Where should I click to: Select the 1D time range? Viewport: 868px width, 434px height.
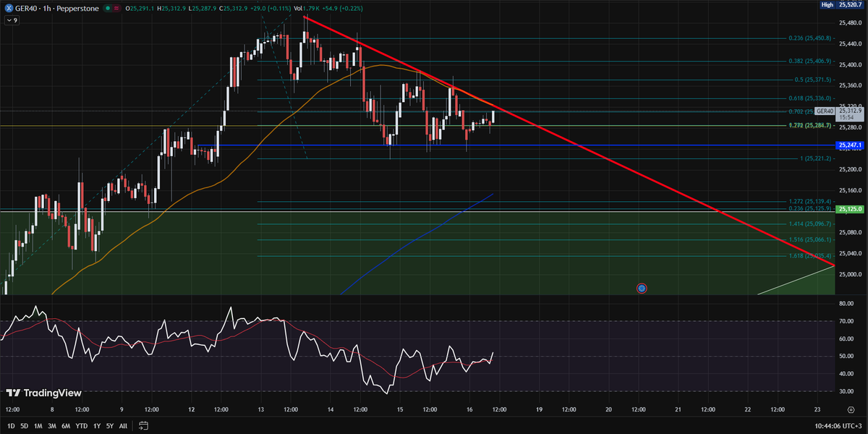coord(11,426)
